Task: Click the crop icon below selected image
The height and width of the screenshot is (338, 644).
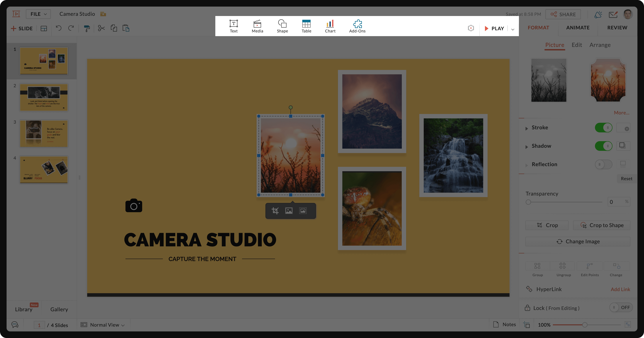Action: (275, 211)
